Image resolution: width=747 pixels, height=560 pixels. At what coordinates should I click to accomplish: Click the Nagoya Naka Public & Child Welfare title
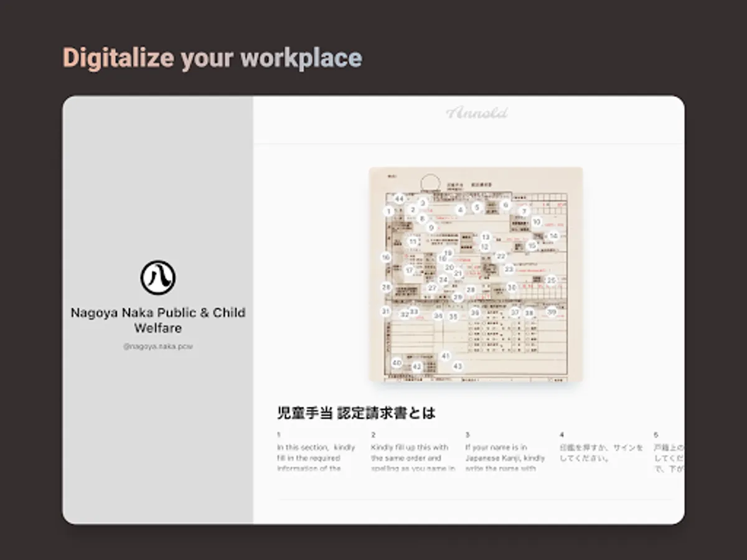(157, 320)
